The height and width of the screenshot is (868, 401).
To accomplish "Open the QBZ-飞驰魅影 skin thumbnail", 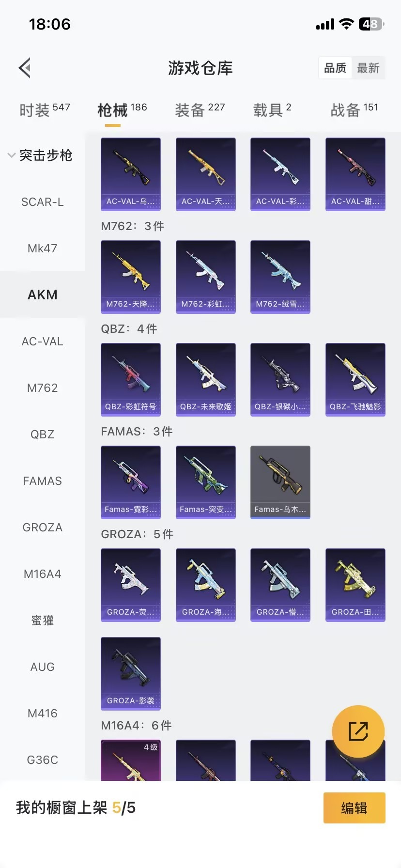I will point(355,380).
